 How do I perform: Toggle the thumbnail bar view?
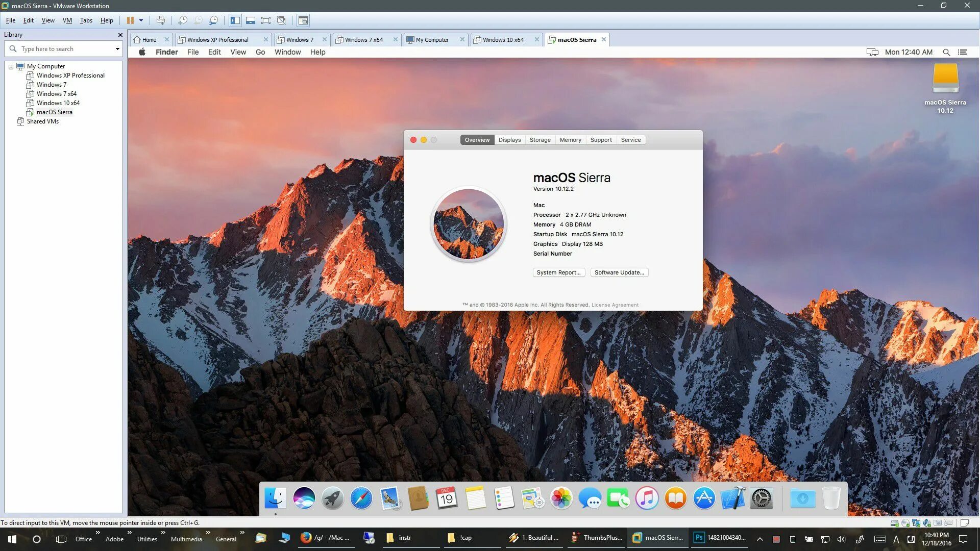[x=251, y=20]
